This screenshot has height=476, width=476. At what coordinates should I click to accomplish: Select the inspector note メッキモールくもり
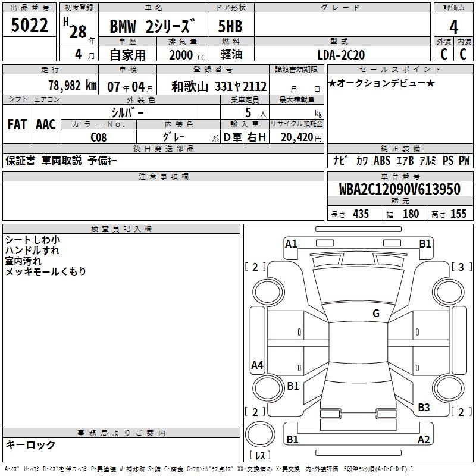click(x=46, y=272)
